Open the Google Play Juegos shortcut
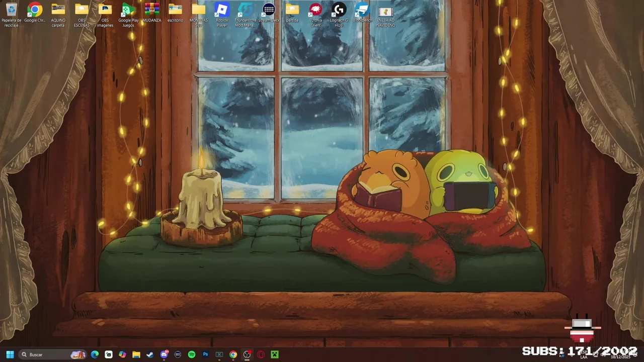 pos(128,15)
